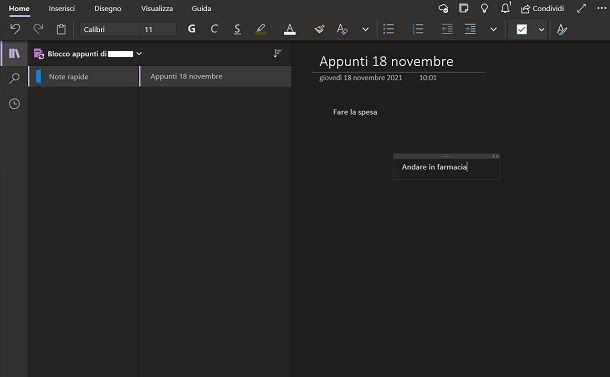This screenshot has height=377, width=610.
Task: Expand more font formatting options
Action: [365, 29]
